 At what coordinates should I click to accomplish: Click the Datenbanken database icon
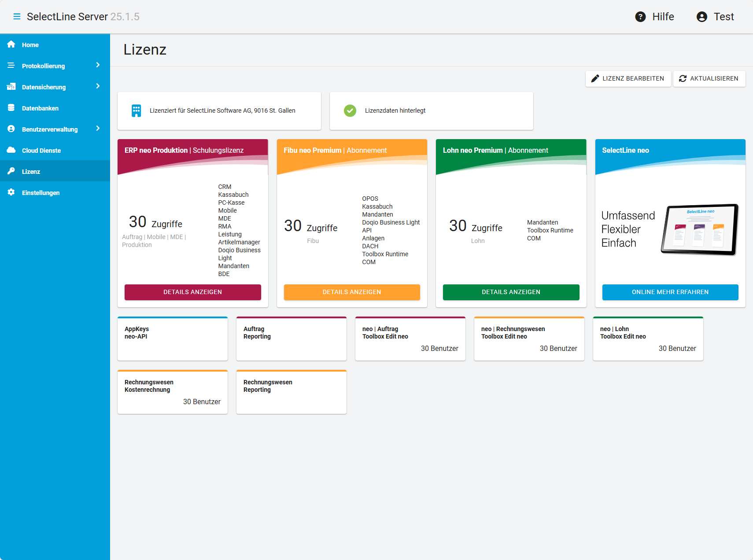tap(11, 108)
